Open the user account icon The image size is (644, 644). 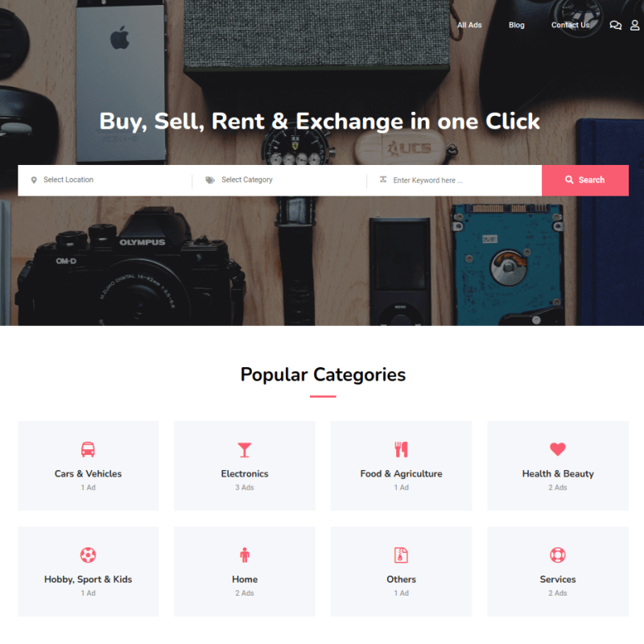634,26
